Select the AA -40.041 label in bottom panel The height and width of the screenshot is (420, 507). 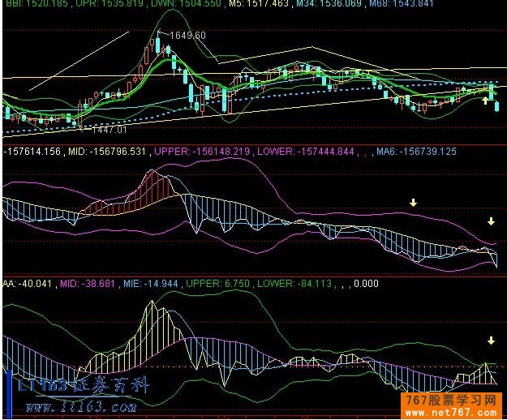21,285
